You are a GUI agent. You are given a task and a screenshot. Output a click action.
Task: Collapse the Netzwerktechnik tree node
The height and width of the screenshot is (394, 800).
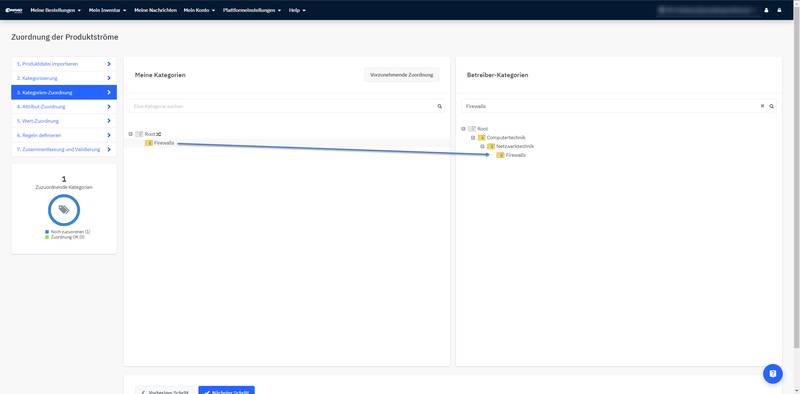click(x=482, y=146)
